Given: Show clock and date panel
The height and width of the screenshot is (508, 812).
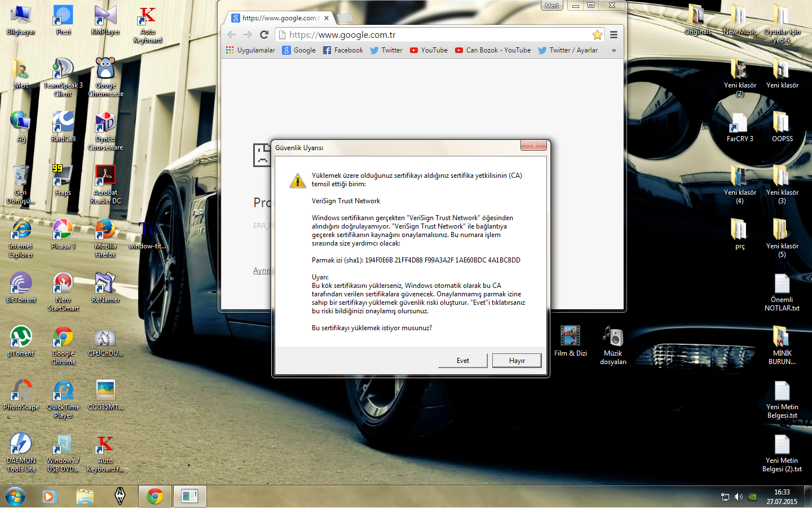Looking at the screenshot, I should [782, 497].
